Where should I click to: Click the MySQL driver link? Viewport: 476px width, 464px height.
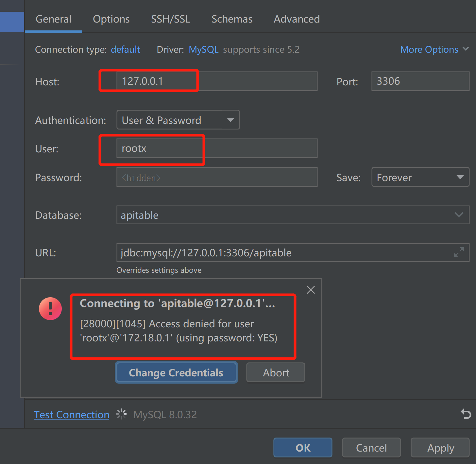tap(203, 49)
